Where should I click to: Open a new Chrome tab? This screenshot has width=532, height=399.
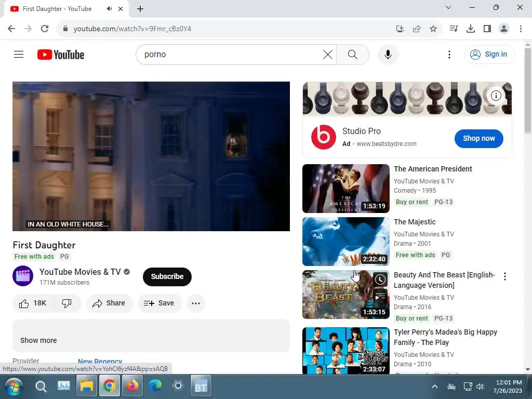[x=140, y=9]
